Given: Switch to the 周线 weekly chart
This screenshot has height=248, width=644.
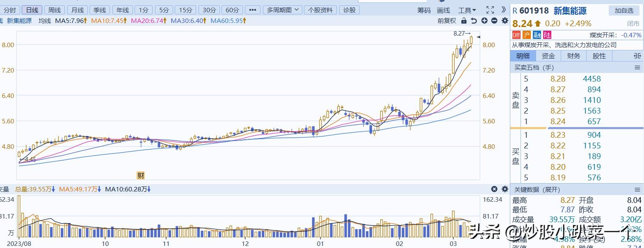Looking at the screenshot, I should (55, 10).
